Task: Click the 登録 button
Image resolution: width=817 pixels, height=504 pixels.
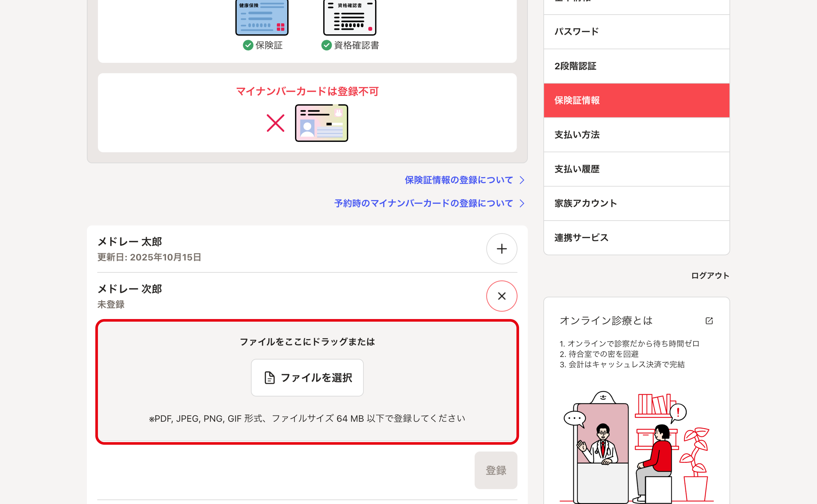Action: tap(496, 470)
